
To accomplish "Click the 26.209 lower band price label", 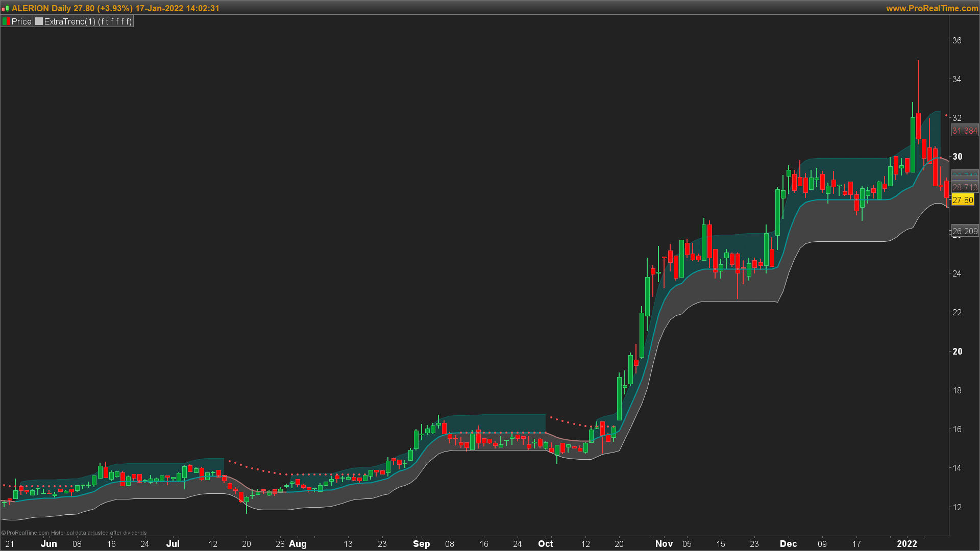I will coord(964,231).
